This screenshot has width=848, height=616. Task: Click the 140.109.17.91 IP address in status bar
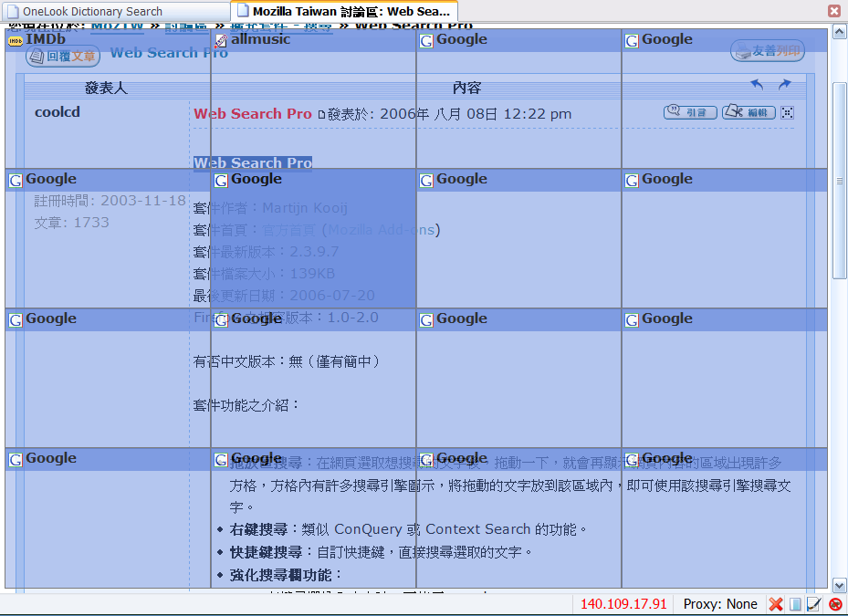623,604
